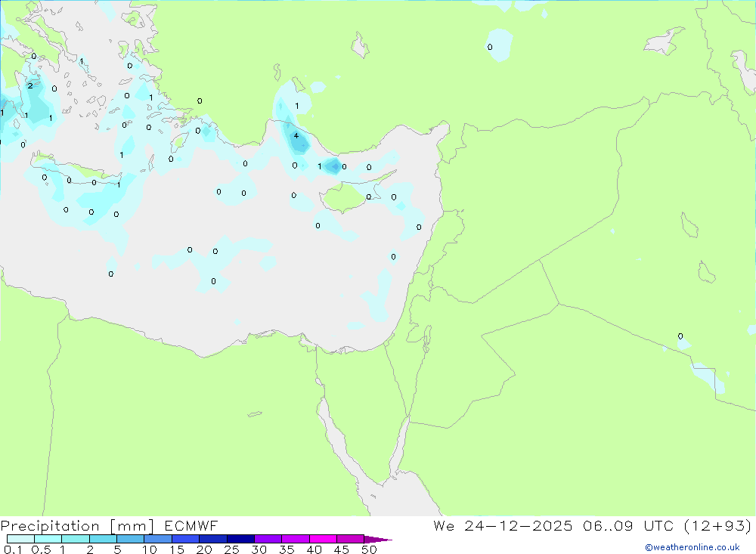This screenshot has height=554, width=756.
Task: Click the violet swatch between 30 and 35
Action: tap(268, 539)
